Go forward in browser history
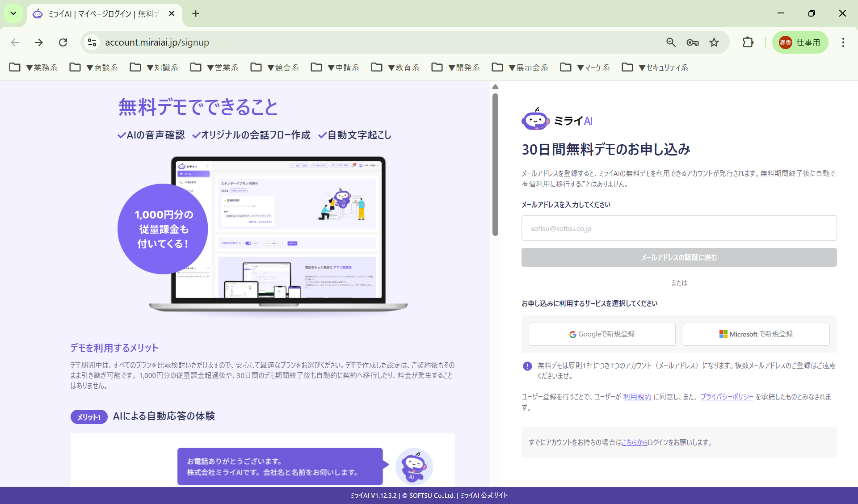The width and height of the screenshot is (858, 504). coord(39,42)
